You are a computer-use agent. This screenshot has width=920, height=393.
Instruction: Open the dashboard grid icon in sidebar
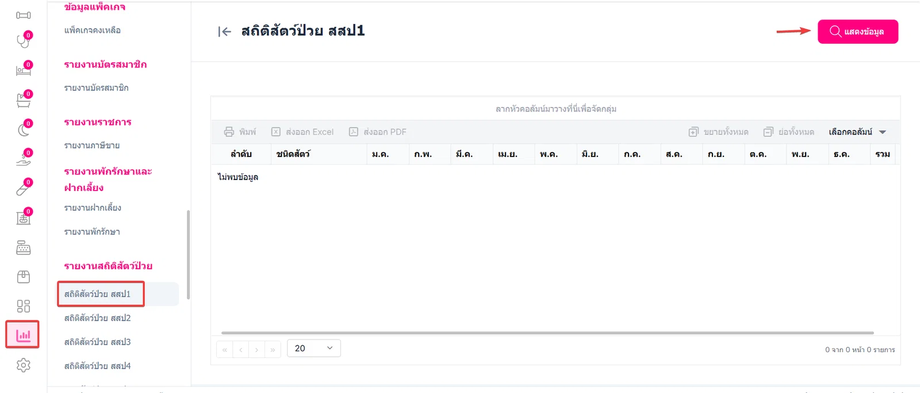click(23, 306)
